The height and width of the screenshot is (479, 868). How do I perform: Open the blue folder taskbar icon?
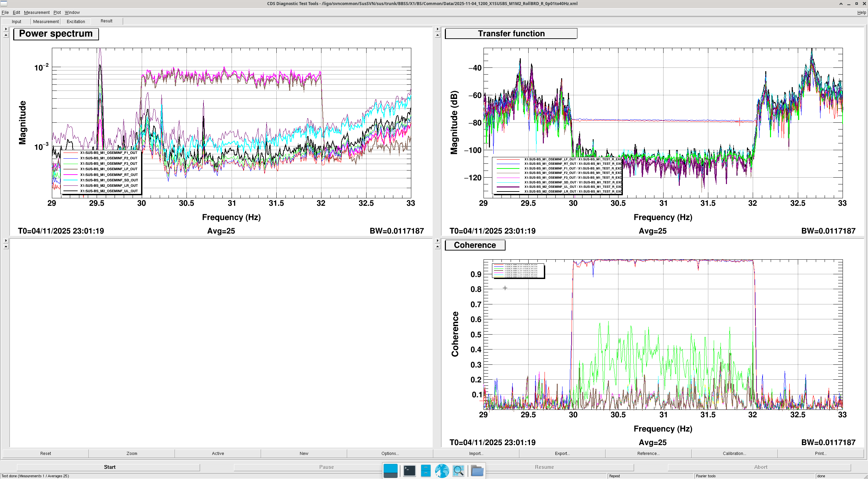tap(477, 471)
